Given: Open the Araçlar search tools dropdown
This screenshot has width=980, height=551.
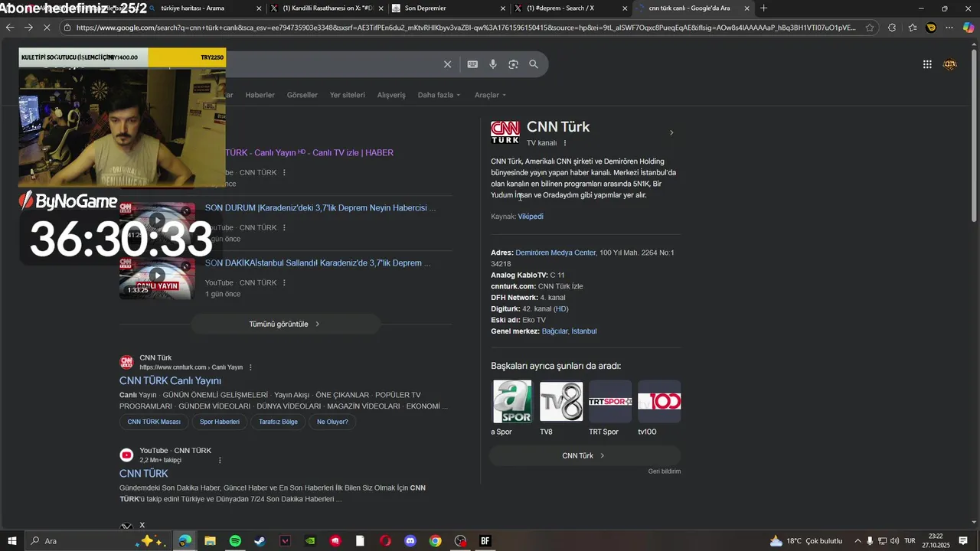Looking at the screenshot, I should (490, 95).
